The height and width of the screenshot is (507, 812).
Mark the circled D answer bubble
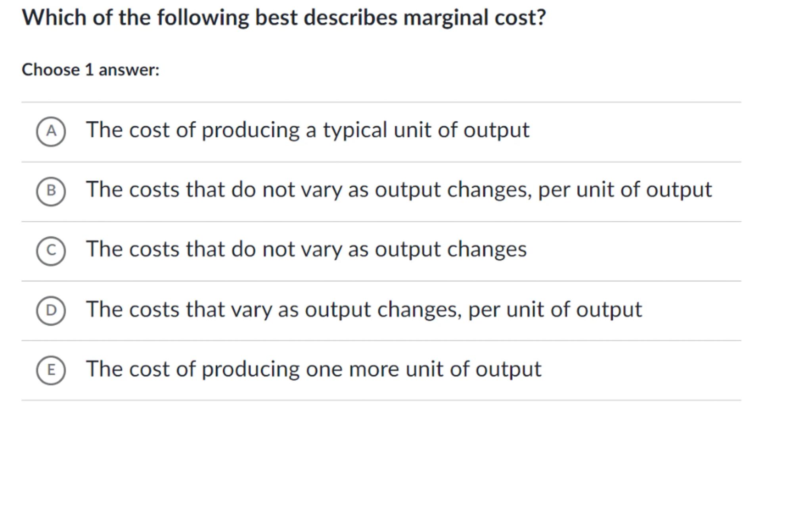pos(51,310)
